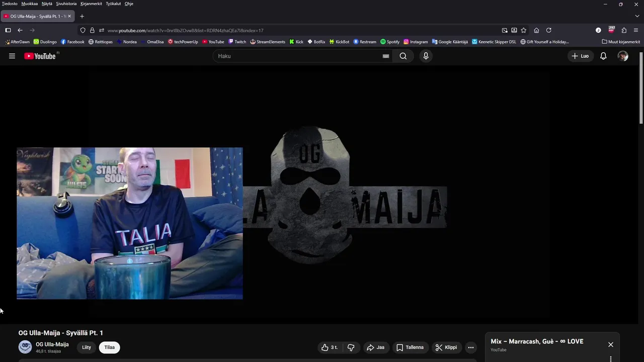The width and height of the screenshot is (644, 362).
Task: Open the Adblock Plus extension
Action: [611, 30]
